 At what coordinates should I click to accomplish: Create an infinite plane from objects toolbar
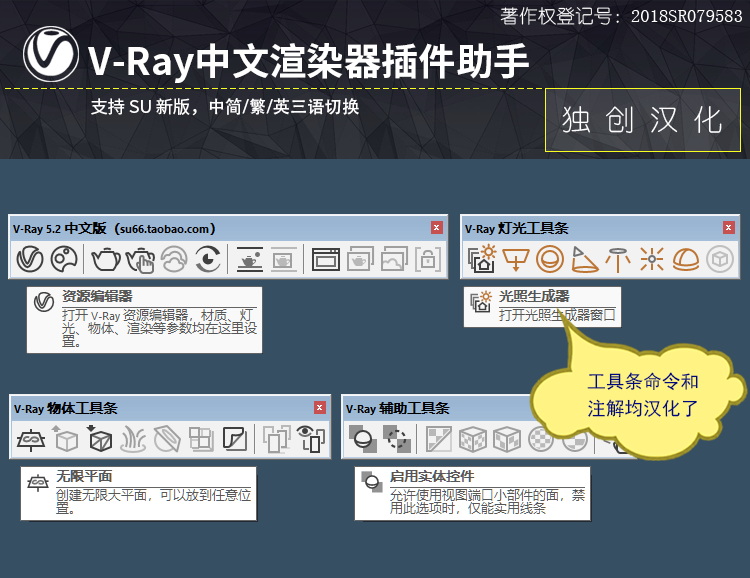click(31, 439)
